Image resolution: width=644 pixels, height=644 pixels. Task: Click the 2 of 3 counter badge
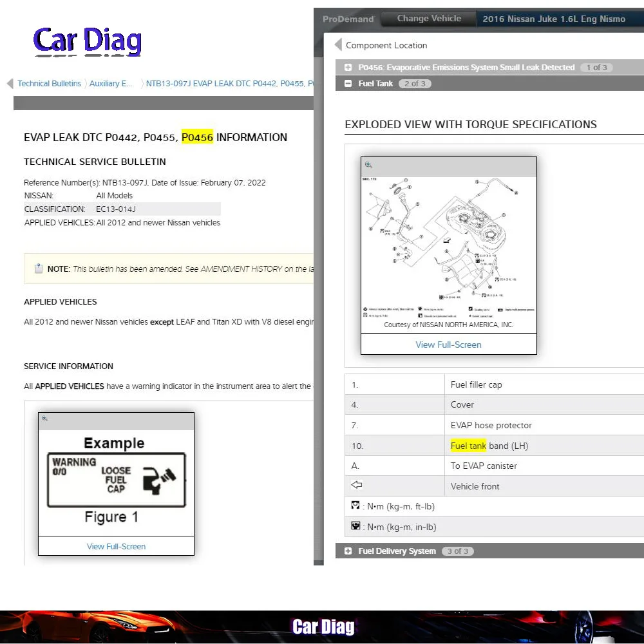[415, 83]
